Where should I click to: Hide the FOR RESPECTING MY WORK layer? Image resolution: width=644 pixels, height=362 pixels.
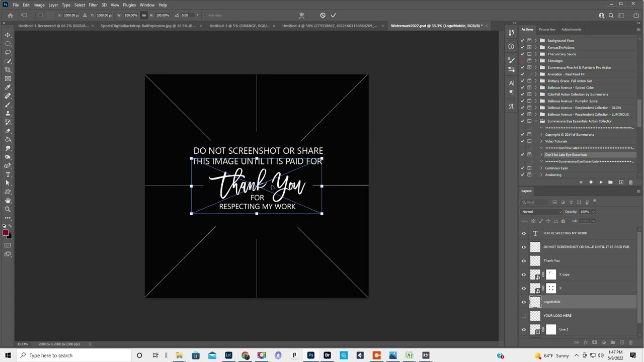(x=523, y=233)
